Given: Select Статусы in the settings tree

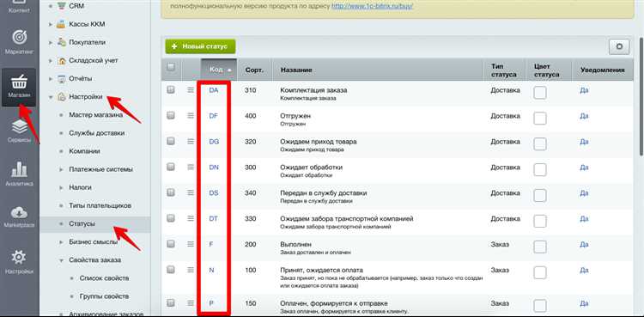Looking at the screenshot, I should pos(82,223).
